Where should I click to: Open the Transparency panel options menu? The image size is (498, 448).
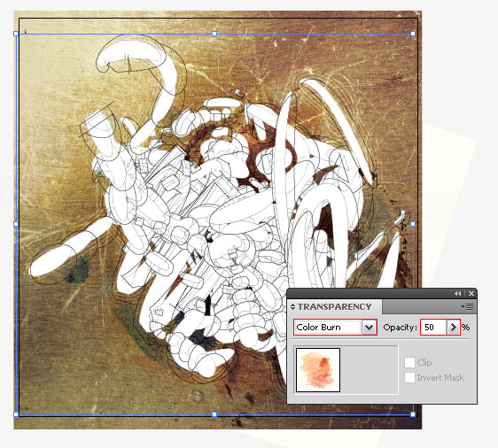coord(468,307)
